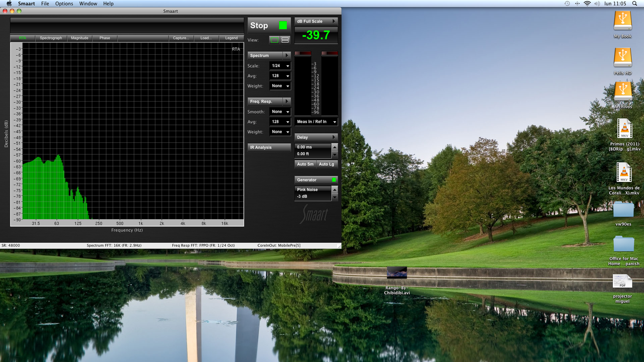
Task: Select Office for Mac Home folder
Action: click(623, 244)
